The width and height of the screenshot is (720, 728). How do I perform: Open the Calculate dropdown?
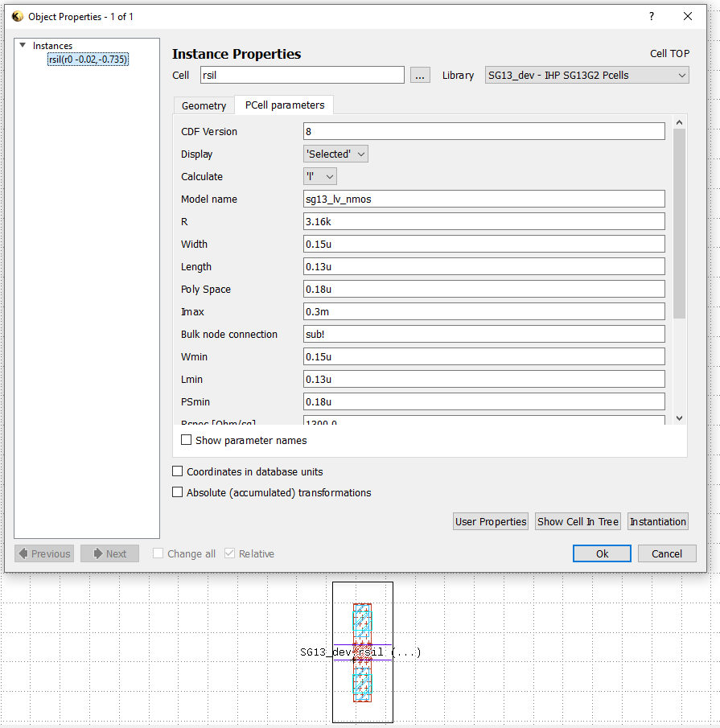pyautogui.click(x=320, y=176)
